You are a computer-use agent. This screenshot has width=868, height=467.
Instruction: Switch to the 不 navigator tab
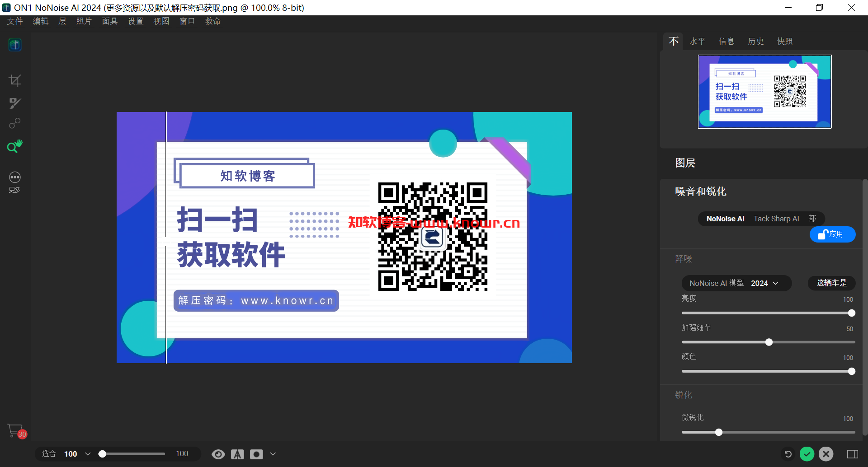674,41
